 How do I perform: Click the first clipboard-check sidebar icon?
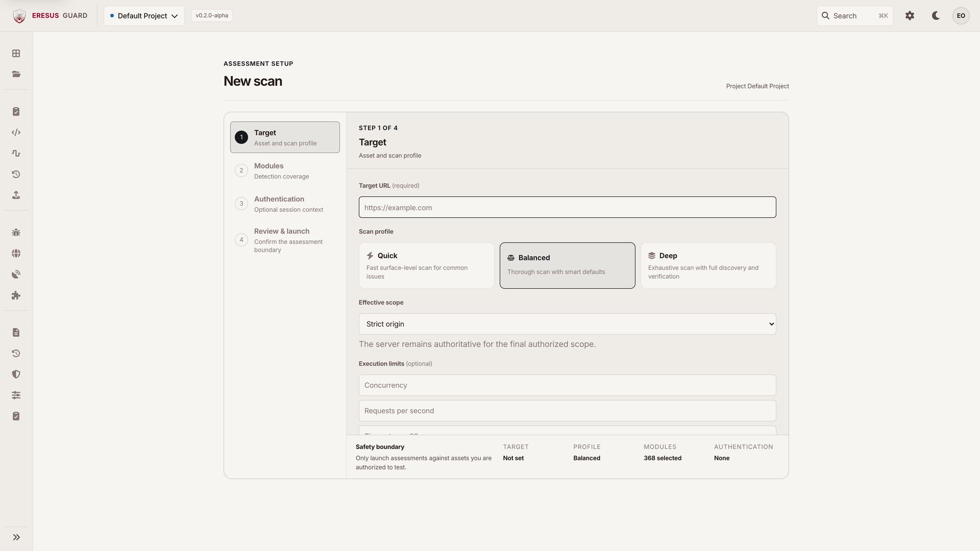(16, 112)
